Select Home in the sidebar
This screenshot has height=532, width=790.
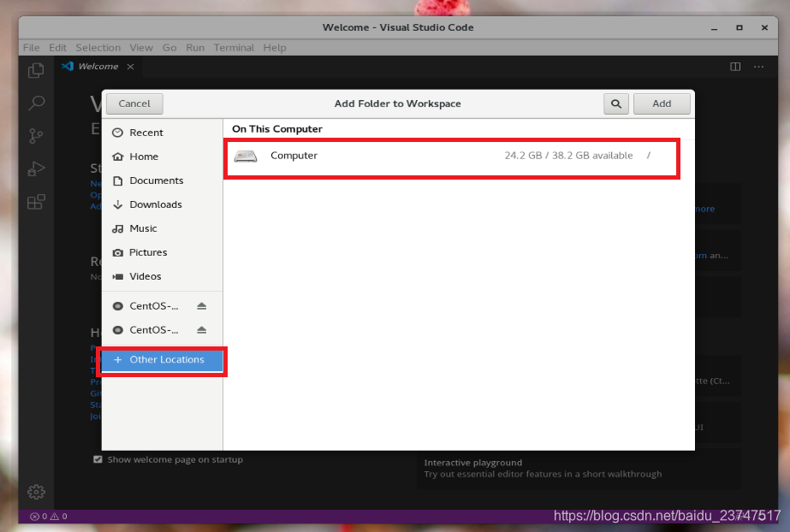pyautogui.click(x=163, y=157)
